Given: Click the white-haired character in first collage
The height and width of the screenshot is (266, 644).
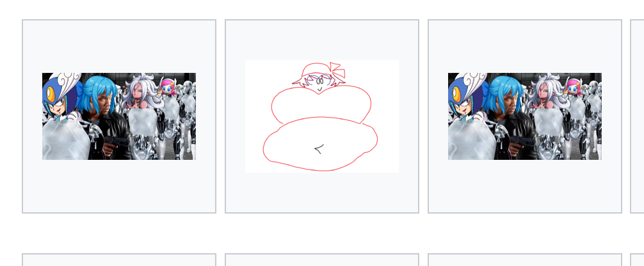Looking at the screenshot, I should [x=140, y=92].
